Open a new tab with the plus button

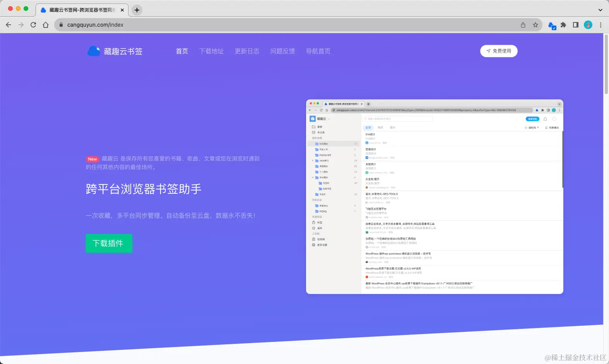pyautogui.click(x=137, y=10)
